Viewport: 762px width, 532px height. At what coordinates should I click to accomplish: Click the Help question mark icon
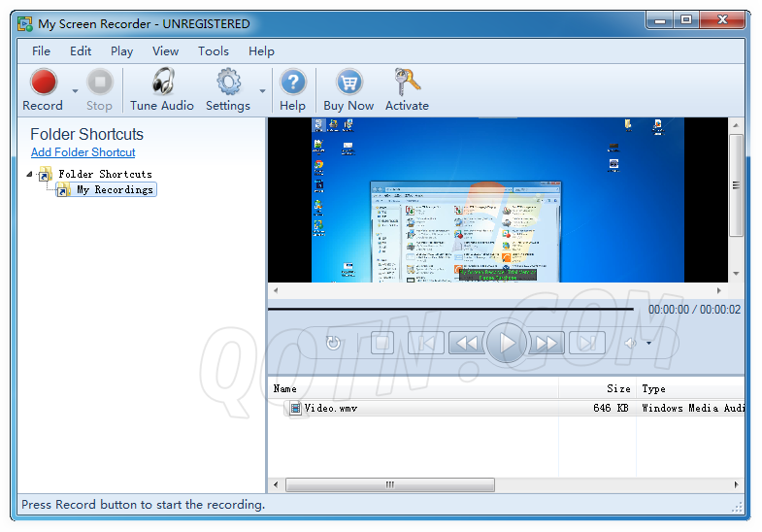(292, 83)
